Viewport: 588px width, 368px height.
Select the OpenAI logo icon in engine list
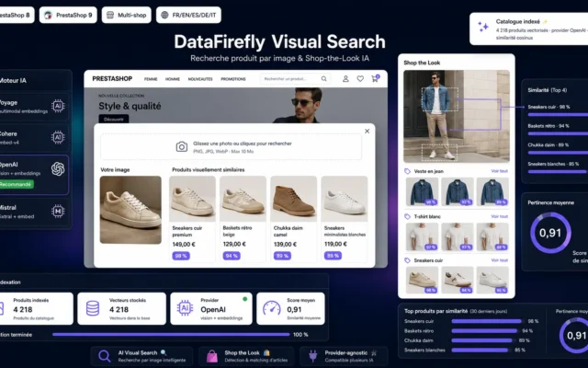click(x=58, y=169)
